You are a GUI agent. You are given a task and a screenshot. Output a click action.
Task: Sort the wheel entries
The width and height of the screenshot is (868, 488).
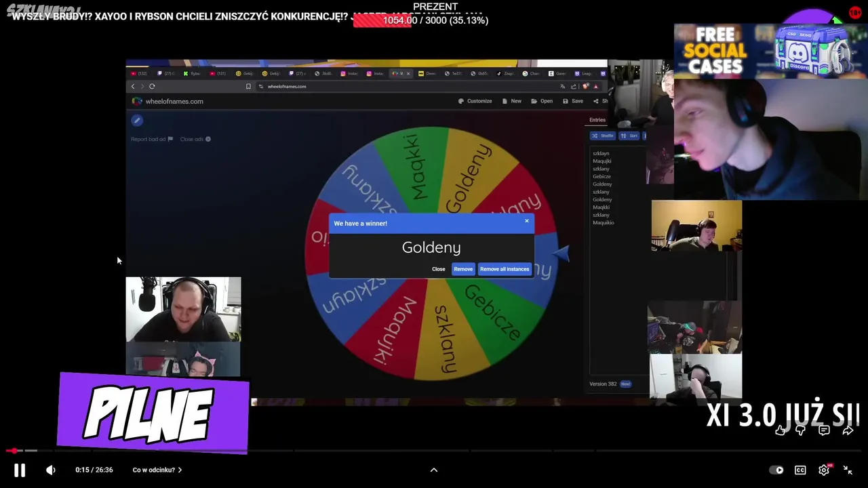click(x=629, y=136)
